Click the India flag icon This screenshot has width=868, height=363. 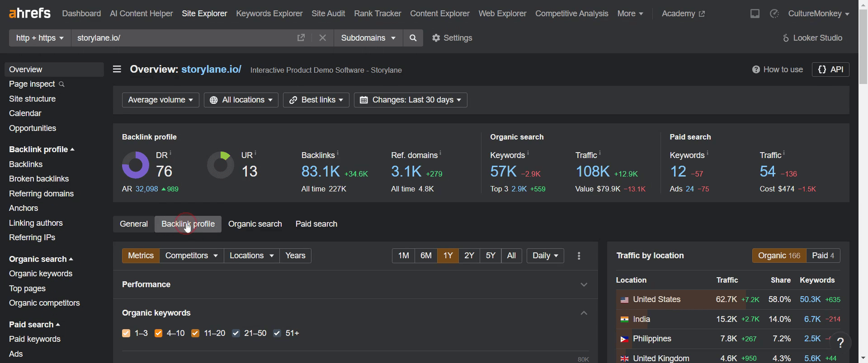click(624, 319)
